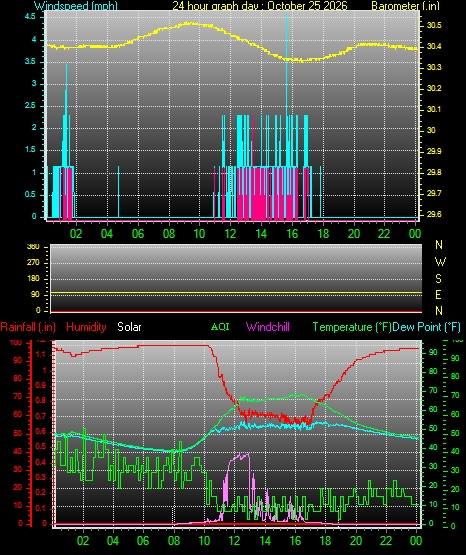Image resolution: width=466 pixels, height=555 pixels.
Task: Click the Windchill legend label
Action: pos(267,327)
